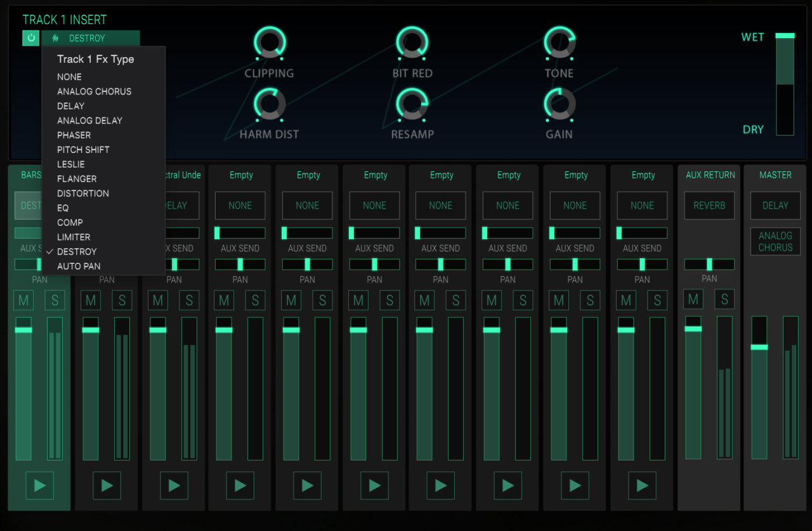Click the AUX RETURN volume fader handle
Image resolution: width=812 pixels, height=531 pixels.
pyautogui.click(x=693, y=329)
